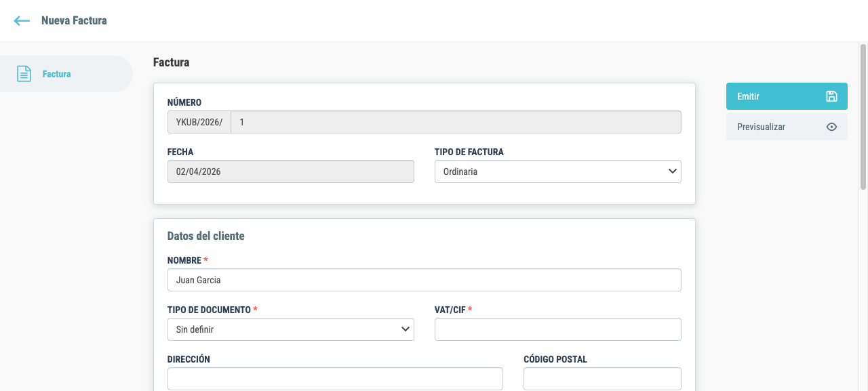Click the eye icon on Previsualizar
The width and height of the screenshot is (868, 391).
tap(831, 127)
